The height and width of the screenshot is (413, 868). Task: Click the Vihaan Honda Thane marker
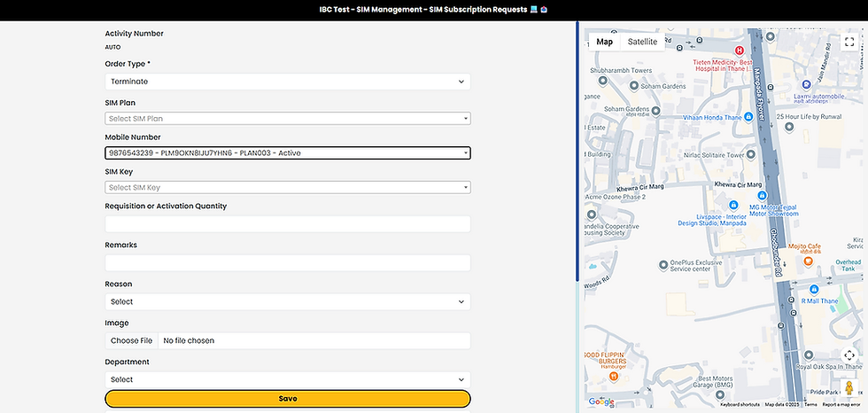tap(748, 117)
